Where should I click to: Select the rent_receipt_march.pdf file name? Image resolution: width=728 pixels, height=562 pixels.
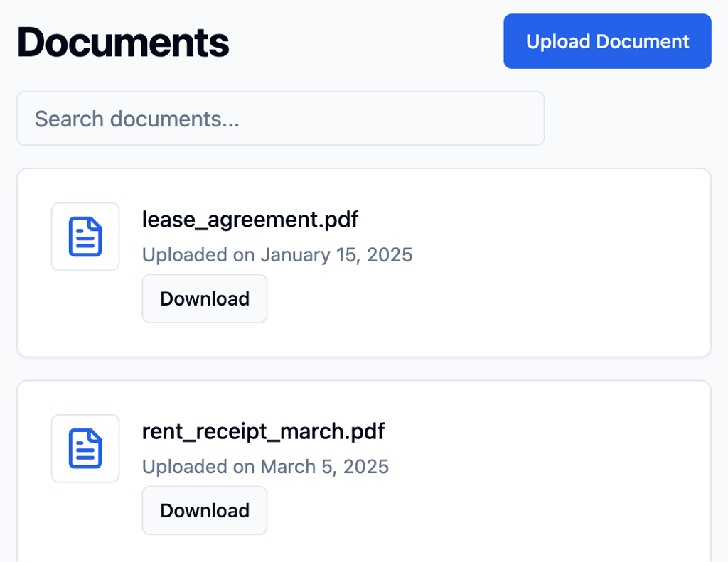[263, 431]
